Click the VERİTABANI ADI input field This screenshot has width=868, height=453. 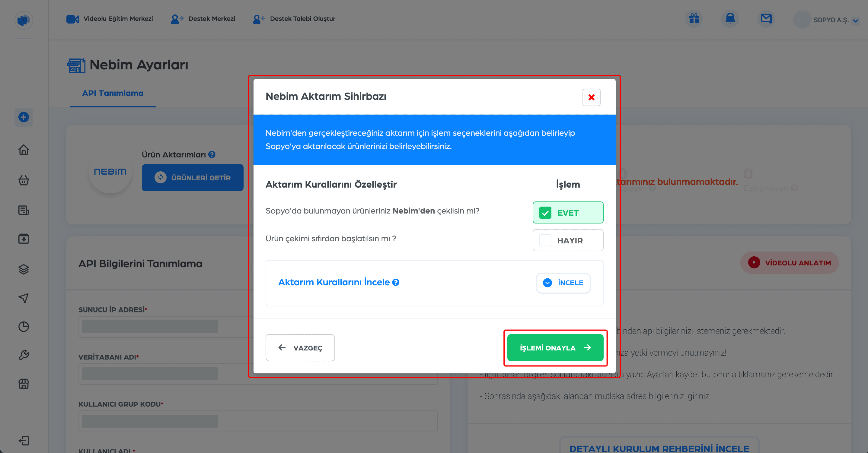pos(258,374)
